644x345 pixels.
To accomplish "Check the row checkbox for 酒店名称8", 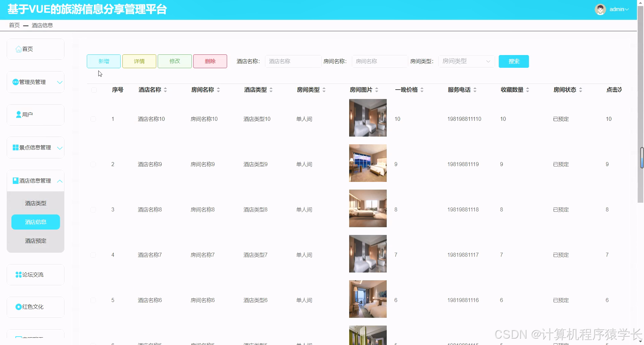I will tap(93, 209).
